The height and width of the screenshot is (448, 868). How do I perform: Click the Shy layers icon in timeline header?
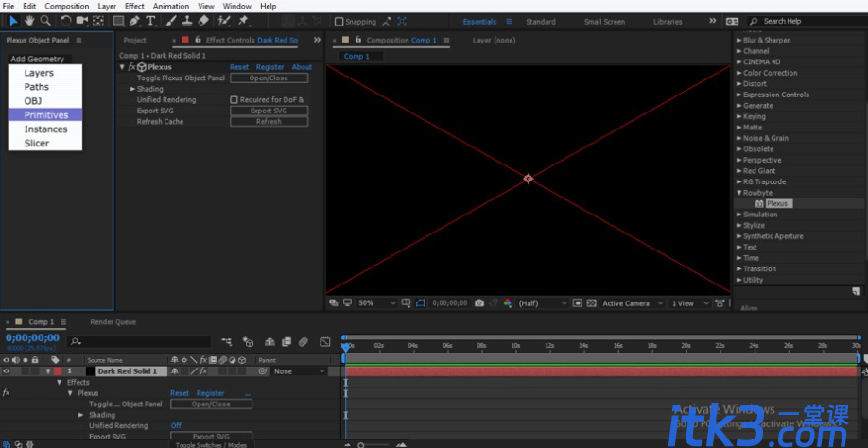point(269,342)
